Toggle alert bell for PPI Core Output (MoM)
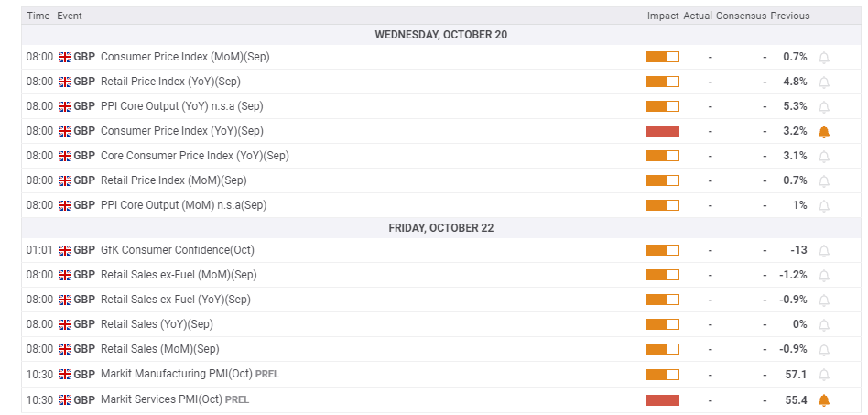Image resolution: width=868 pixels, height=415 pixels. (x=823, y=205)
